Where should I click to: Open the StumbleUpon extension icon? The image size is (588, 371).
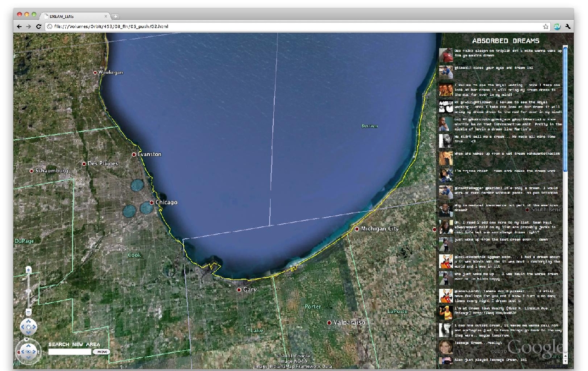click(x=557, y=27)
